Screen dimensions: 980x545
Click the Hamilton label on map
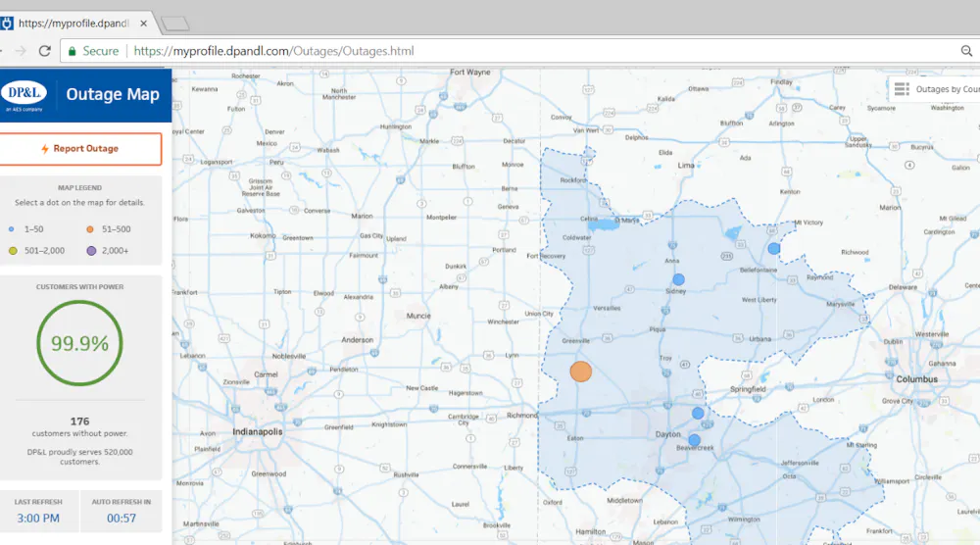[x=590, y=532]
